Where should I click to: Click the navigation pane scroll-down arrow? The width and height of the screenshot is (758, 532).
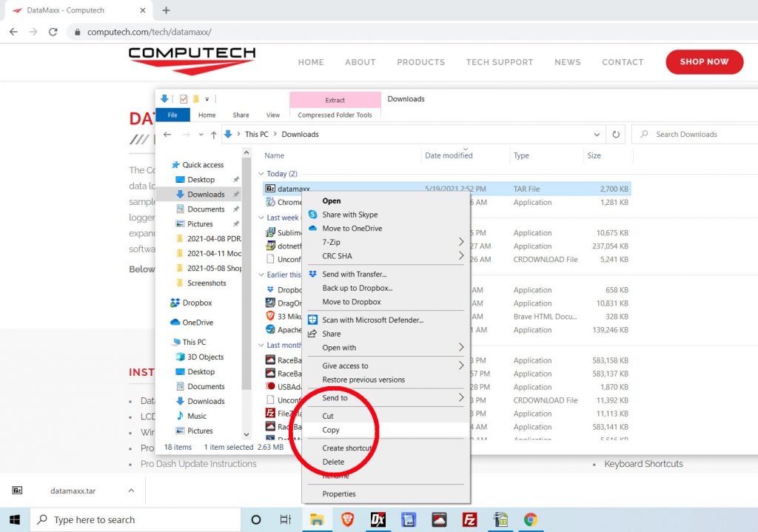(x=246, y=434)
